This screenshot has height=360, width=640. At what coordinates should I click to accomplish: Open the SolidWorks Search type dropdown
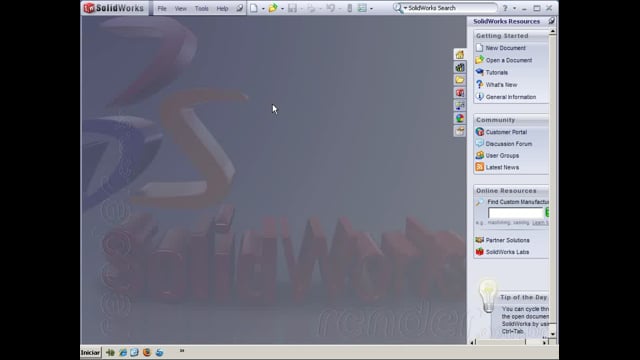[405, 8]
